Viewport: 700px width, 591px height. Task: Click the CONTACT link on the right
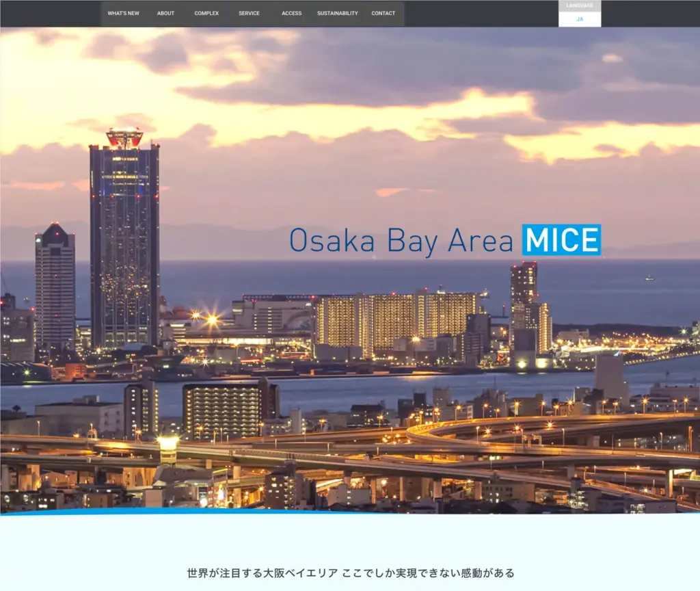pos(383,12)
